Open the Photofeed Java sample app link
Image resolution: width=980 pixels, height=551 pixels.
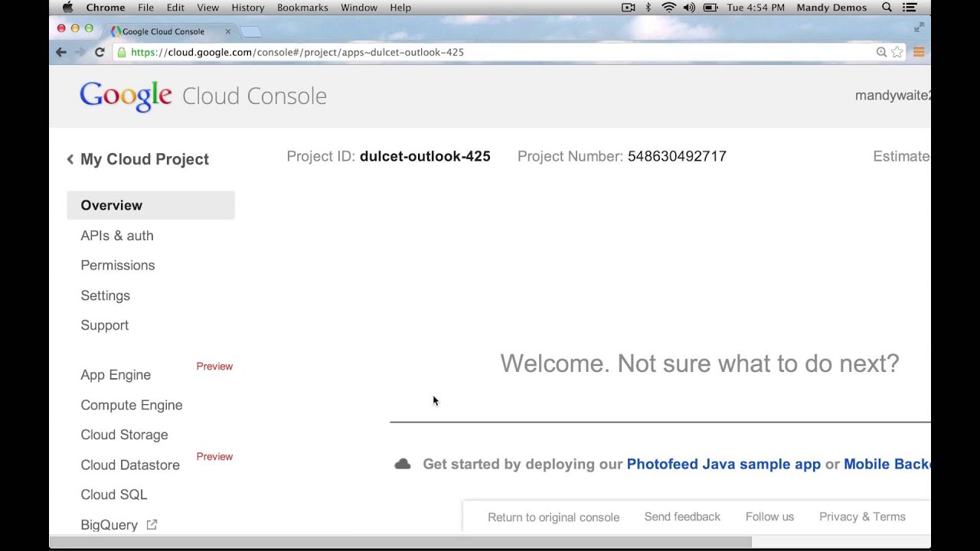click(x=724, y=464)
